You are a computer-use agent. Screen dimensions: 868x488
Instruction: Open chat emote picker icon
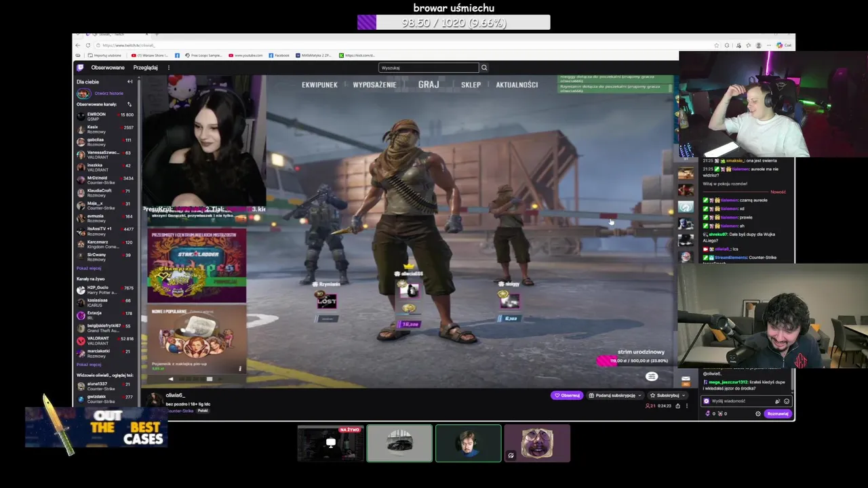[x=787, y=401]
